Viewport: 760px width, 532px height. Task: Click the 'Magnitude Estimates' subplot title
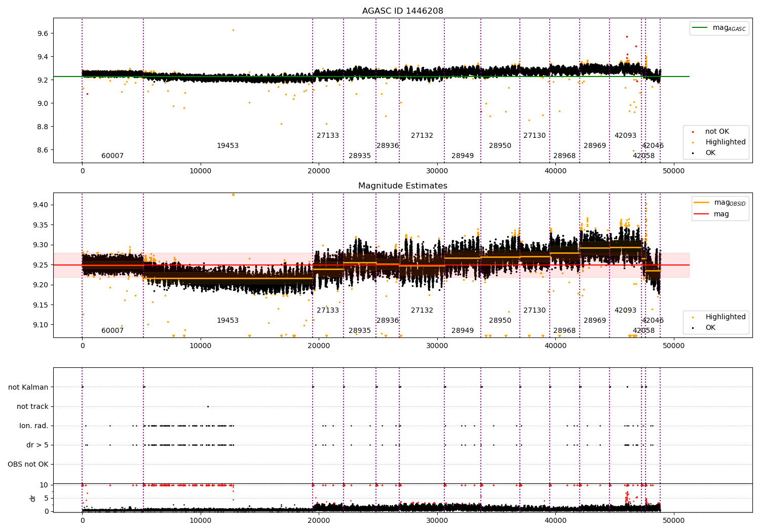(402, 186)
